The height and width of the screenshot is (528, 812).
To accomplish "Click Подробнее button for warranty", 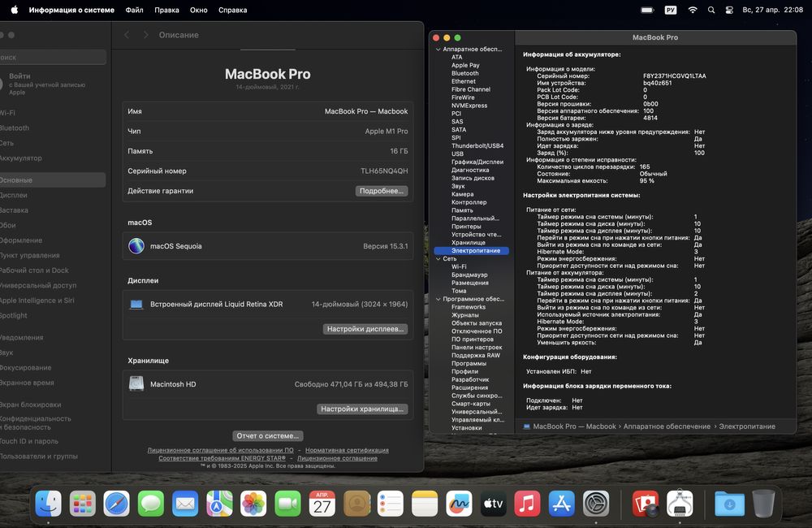I will [x=382, y=191].
